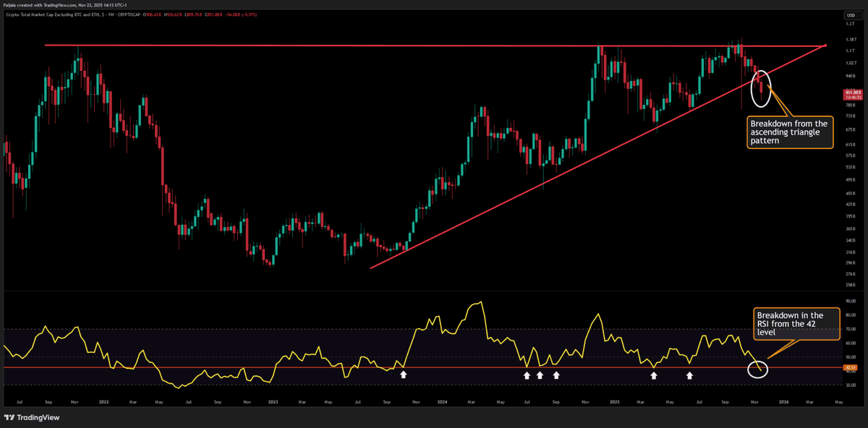
Task: Click the 940B price scale label
Action: [851, 75]
